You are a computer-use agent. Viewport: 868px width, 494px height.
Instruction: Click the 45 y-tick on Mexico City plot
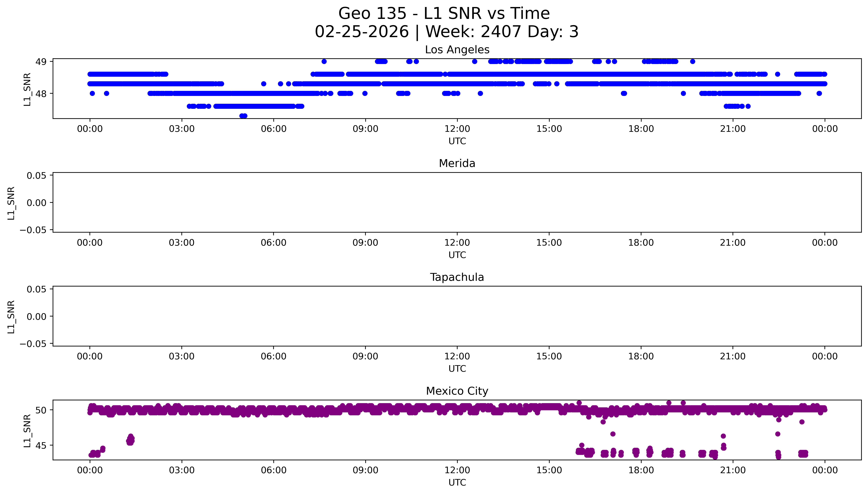tap(41, 445)
